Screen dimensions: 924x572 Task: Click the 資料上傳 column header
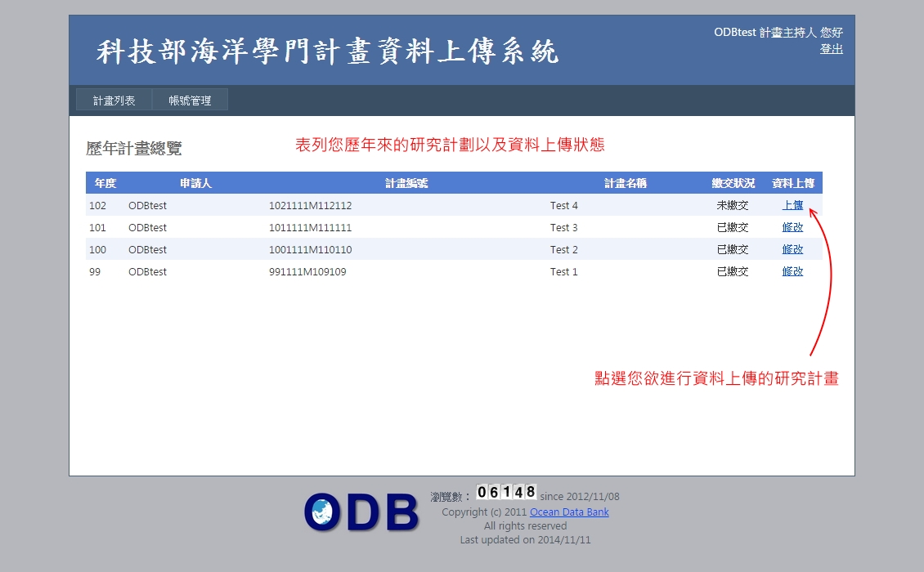(793, 183)
